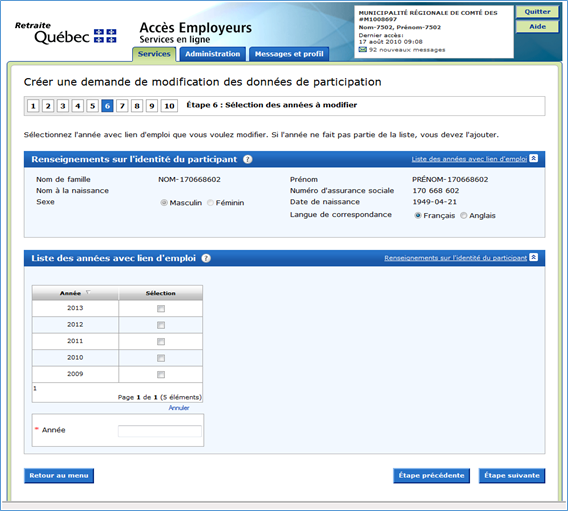Go to step 9

152,106
